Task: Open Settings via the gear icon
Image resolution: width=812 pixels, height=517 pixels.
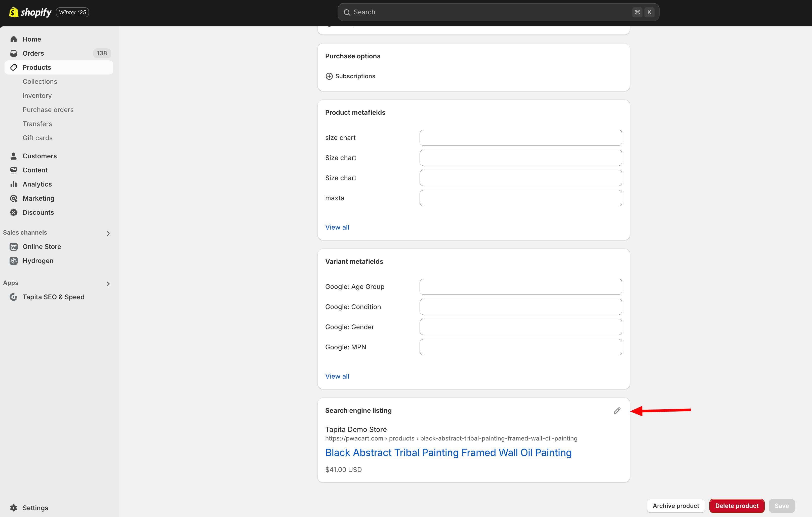Action: (x=14, y=507)
